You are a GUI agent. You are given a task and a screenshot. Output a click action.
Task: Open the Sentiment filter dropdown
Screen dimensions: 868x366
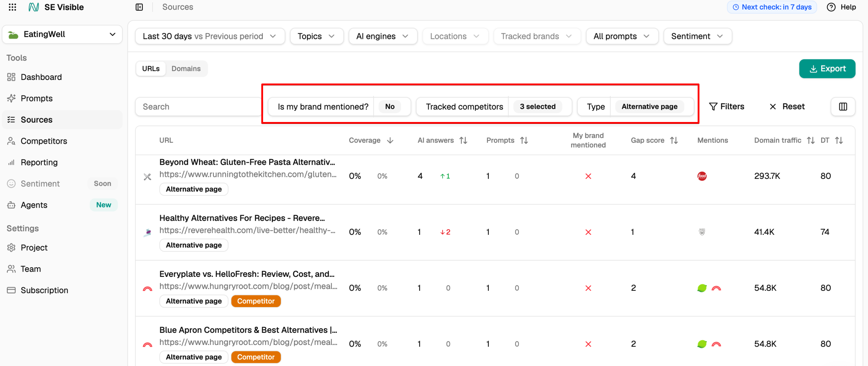coord(697,36)
